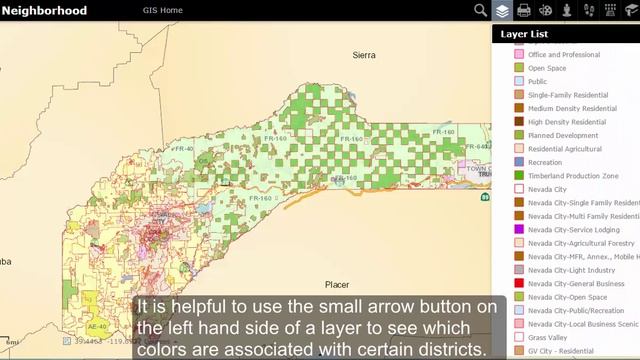Click the Layer List panel header
The width and height of the screenshot is (640, 360).
coord(566,34)
